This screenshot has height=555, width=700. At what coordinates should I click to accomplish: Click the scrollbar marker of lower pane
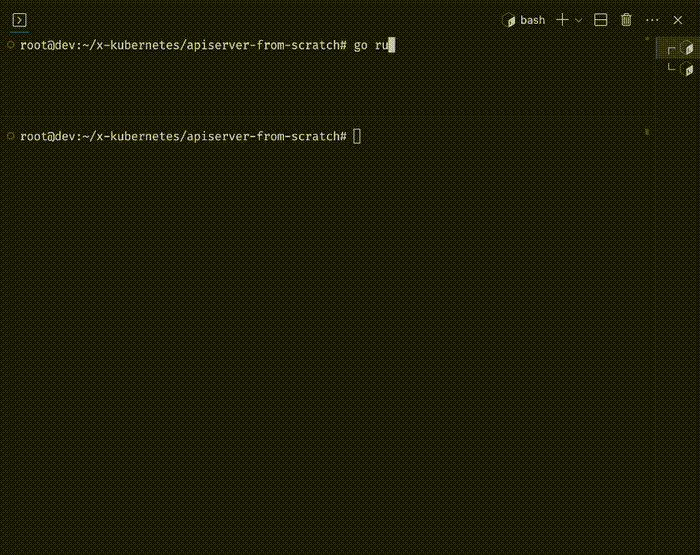click(647, 132)
